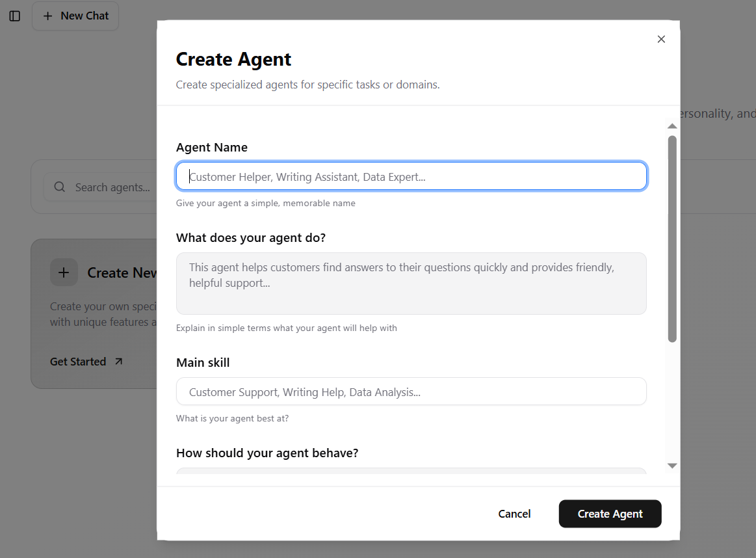This screenshot has height=558, width=756.
Task: Click the Create Agent button
Action: (610, 514)
